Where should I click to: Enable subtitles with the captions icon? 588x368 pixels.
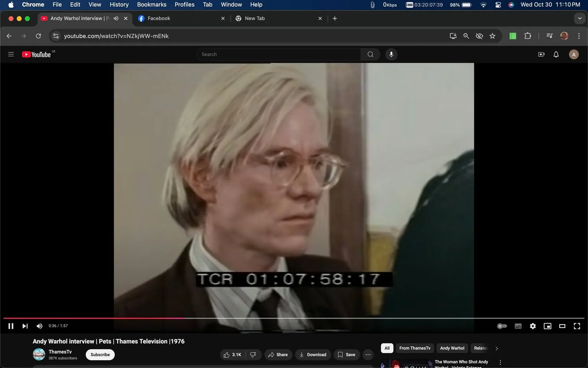(x=518, y=326)
